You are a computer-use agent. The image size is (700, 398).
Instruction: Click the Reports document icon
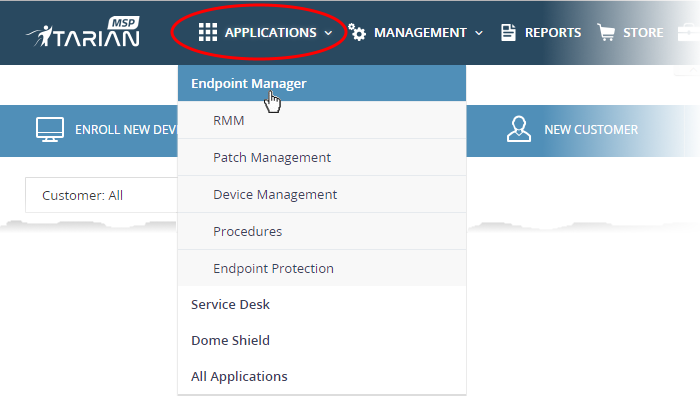click(508, 33)
